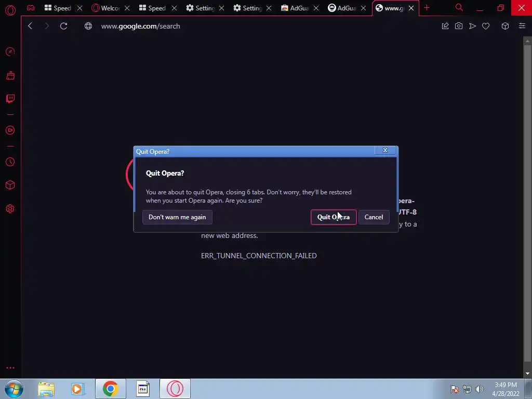Click ERR_TUNNEL_CONNECTION_FAILED error text
Screen dimensions: 532x399
[x=259, y=256]
